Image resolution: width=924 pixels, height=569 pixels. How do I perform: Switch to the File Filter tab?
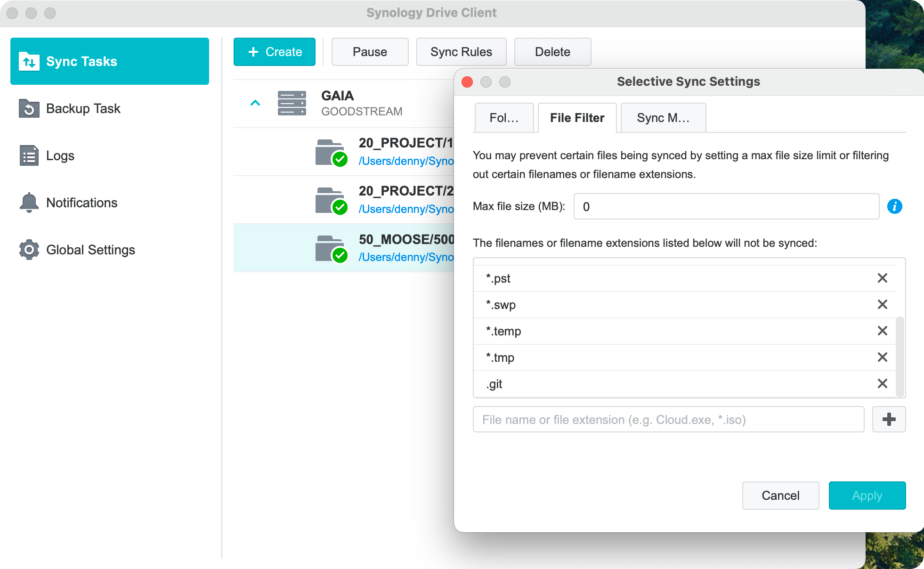577,118
